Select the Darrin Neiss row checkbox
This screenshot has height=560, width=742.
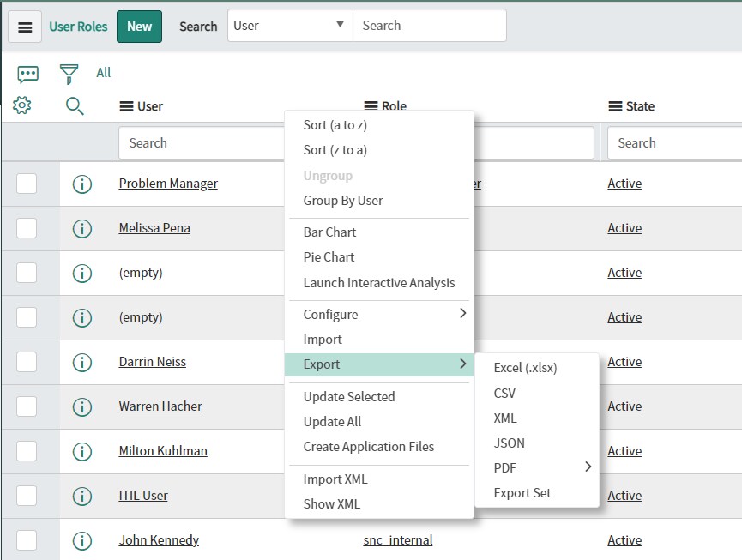(27, 362)
